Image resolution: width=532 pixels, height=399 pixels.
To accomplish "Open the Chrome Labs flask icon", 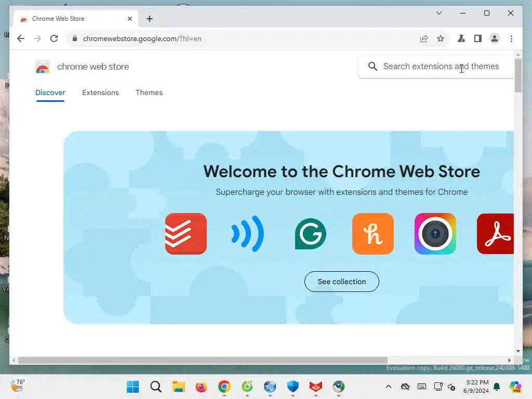I will pos(461,38).
